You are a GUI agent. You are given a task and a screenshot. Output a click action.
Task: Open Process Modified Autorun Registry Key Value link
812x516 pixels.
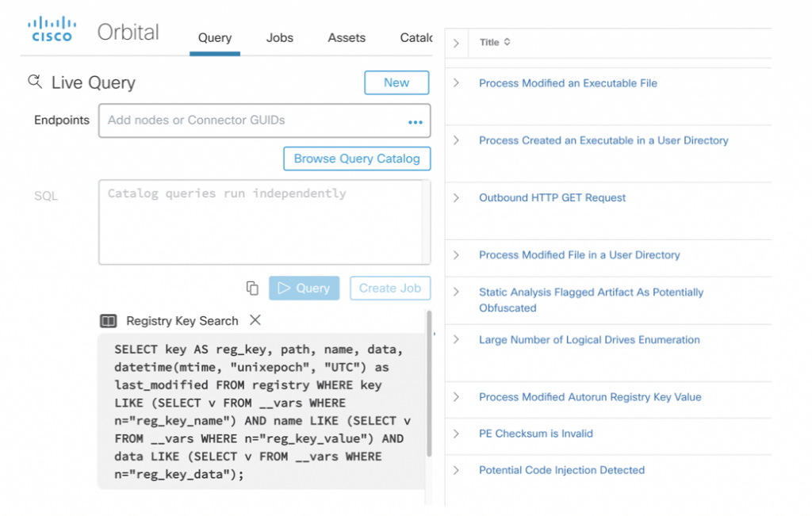(590, 397)
